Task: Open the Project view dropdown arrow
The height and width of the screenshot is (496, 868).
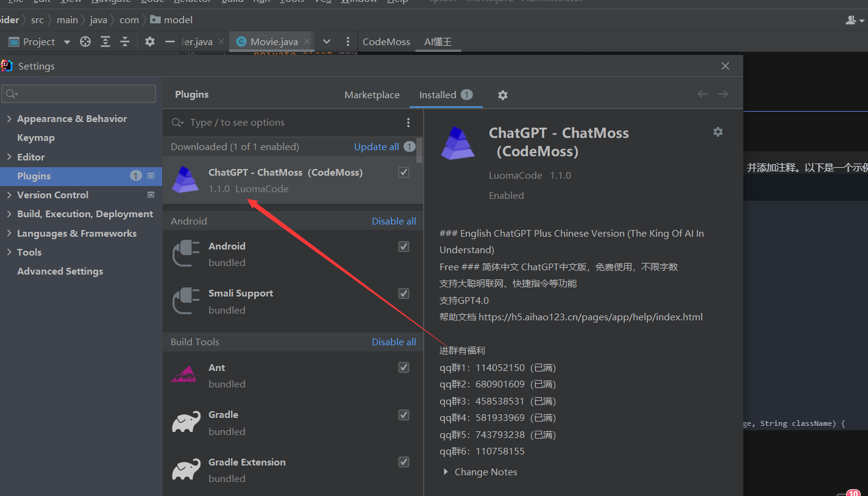Action: pos(67,42)
